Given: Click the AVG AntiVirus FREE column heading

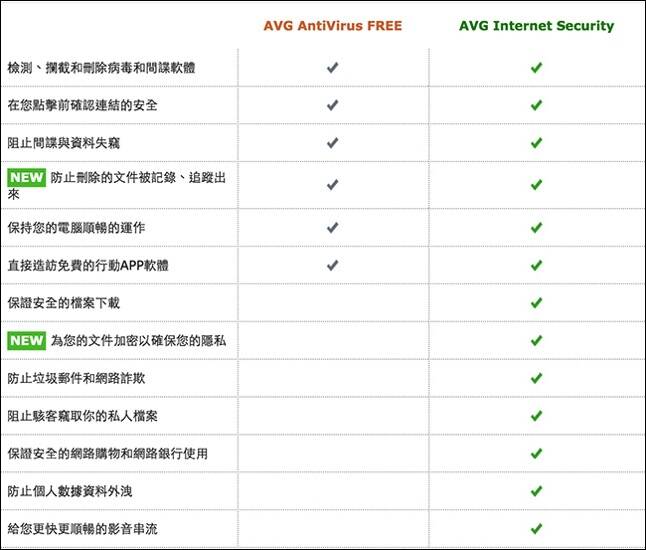Looking at the screenshot, I should tap(332, 26).
